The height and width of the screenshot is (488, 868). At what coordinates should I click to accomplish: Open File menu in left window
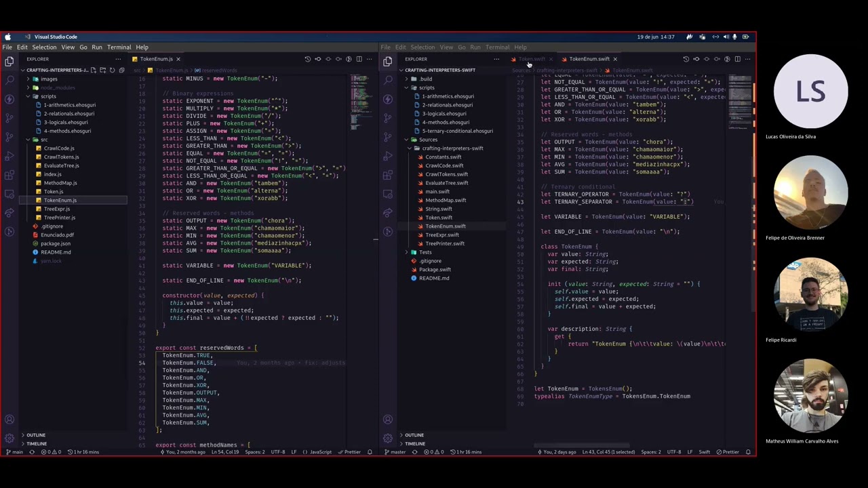click(x=7, y=47)
